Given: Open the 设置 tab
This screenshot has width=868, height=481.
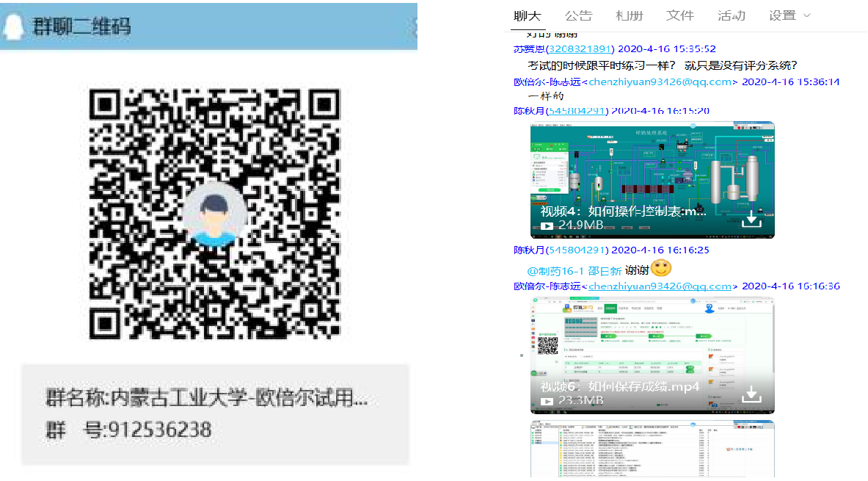Looking at the screenshot, I should pyautogui.click(x=782, y=16).
